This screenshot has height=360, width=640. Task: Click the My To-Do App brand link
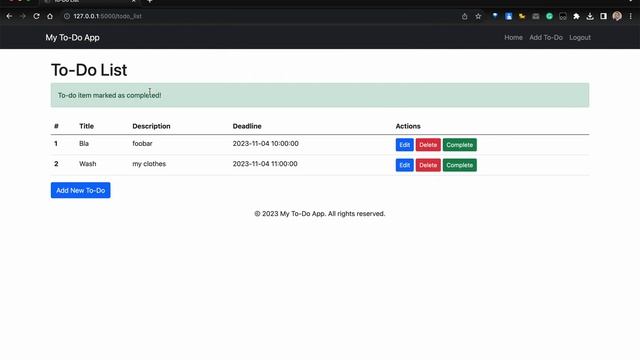pos(73,38)
